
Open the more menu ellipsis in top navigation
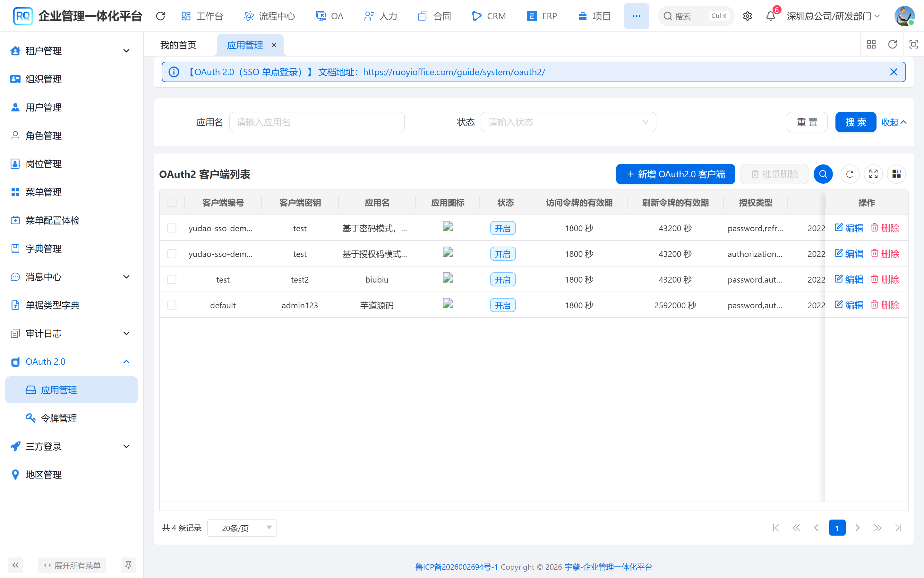point(636,16)
